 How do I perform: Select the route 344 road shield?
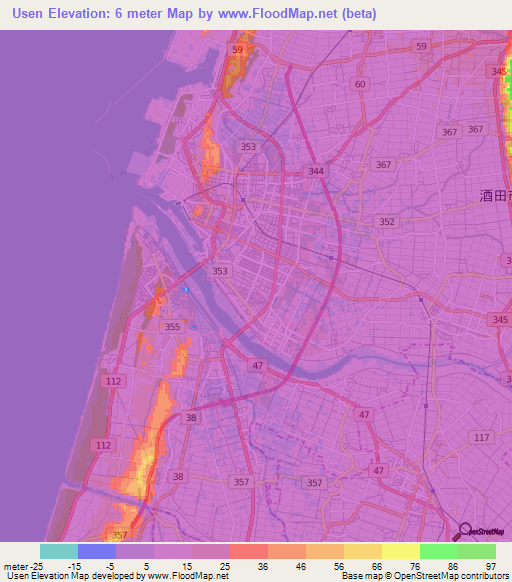(316, 171)
